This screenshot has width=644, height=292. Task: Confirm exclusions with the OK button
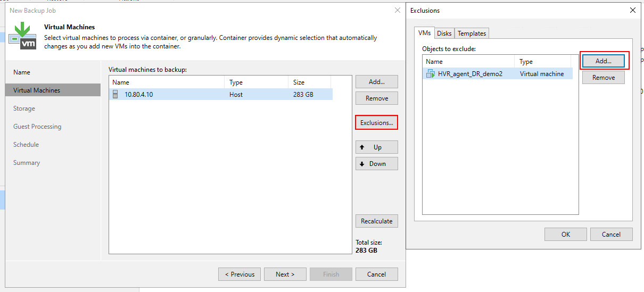coord(565,234)
